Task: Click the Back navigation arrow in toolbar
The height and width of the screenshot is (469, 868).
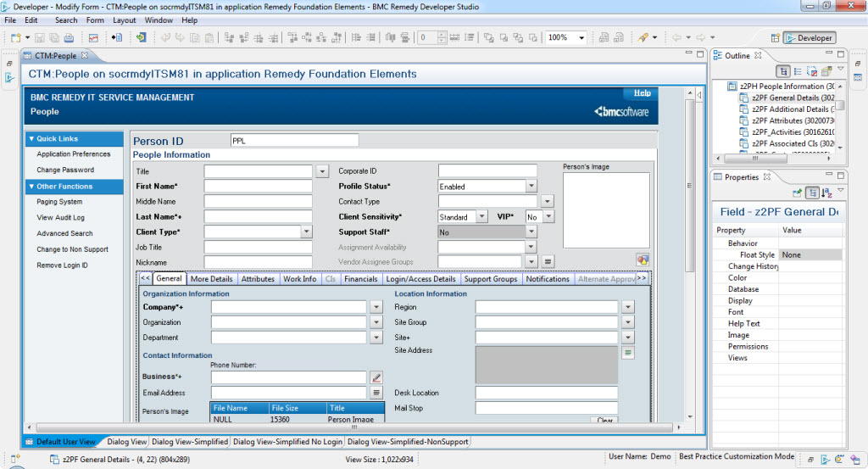Action: 676,37
